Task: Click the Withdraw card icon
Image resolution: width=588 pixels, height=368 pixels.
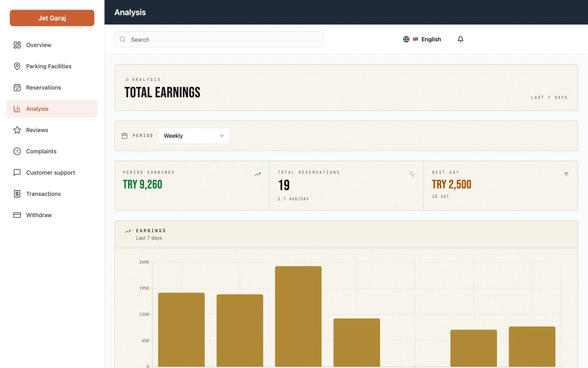Action: coord(17,215)
